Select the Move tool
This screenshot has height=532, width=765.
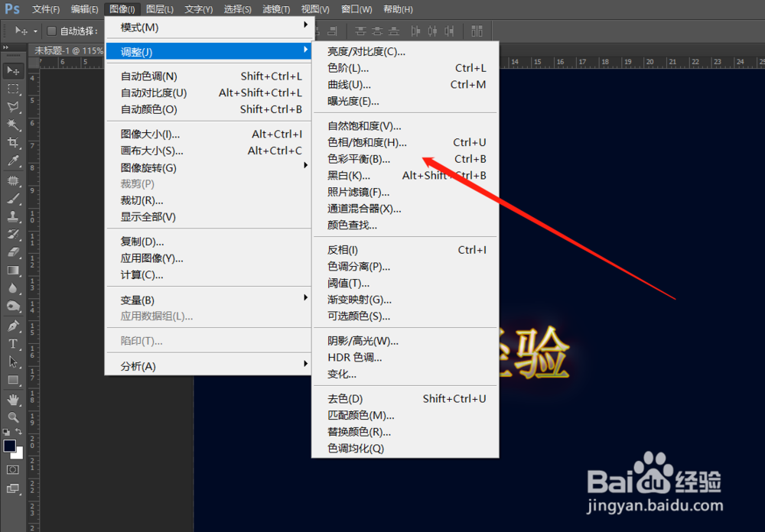point(14,70)
